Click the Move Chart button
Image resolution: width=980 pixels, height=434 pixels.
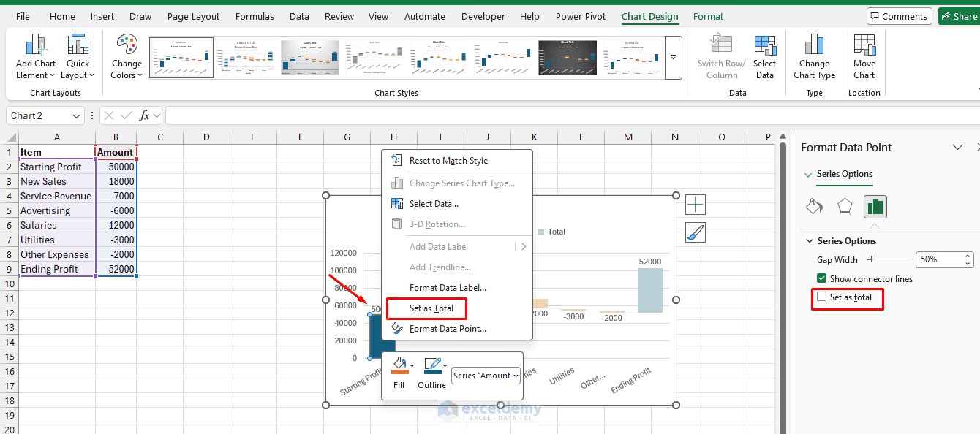[864, 57]
